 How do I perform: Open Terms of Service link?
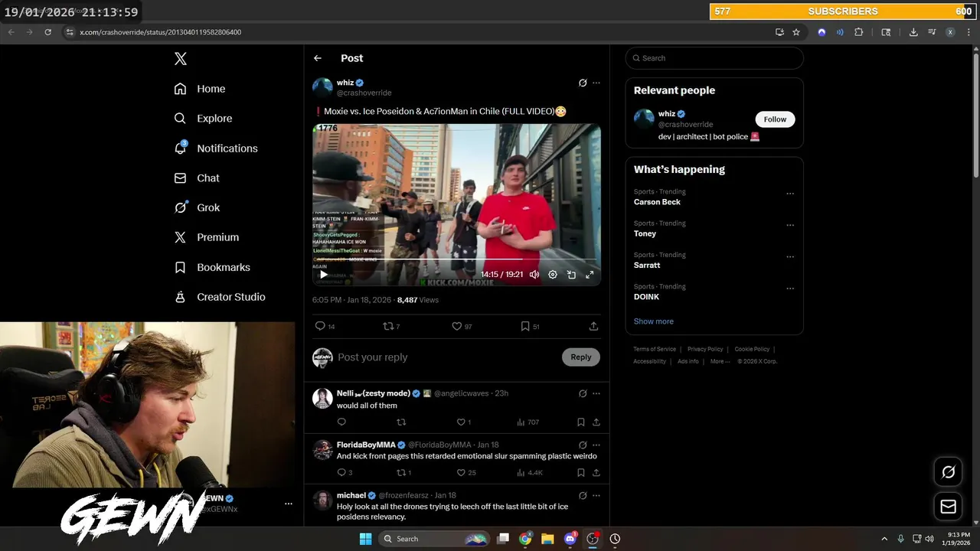click(655, 349)
